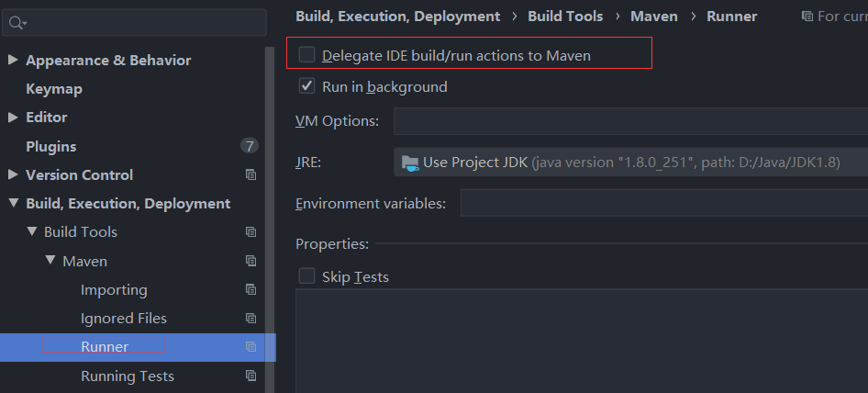Enable Delegate IDE build/run actions to Maven
The width and height of the screenshot is (868, 393).
point(307,55)
